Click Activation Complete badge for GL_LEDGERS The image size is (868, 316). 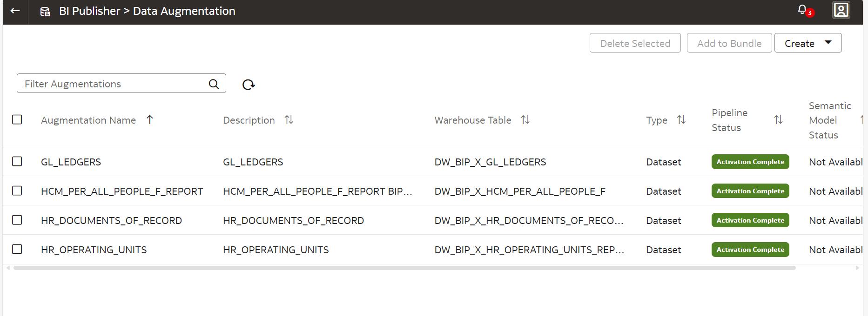coord(750,162)
